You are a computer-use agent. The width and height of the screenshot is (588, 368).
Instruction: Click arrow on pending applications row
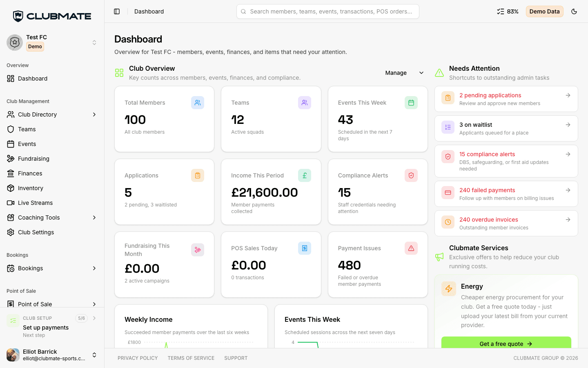568,95
